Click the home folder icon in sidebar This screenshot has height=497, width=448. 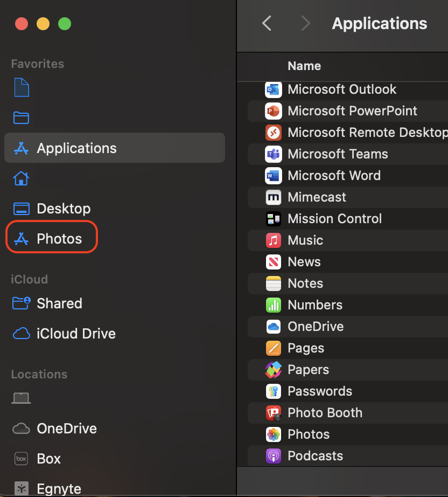pos(21,178)
